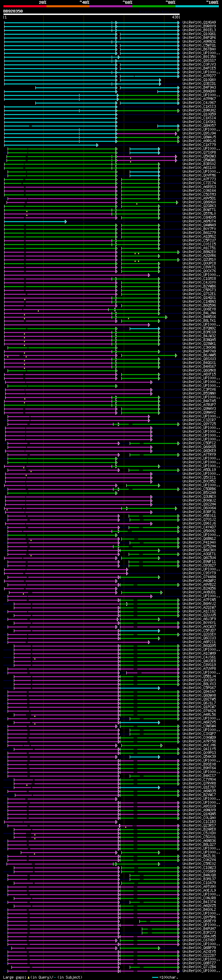
Task: Click the red 20% identity legend bar
Action: coord(25,6)
